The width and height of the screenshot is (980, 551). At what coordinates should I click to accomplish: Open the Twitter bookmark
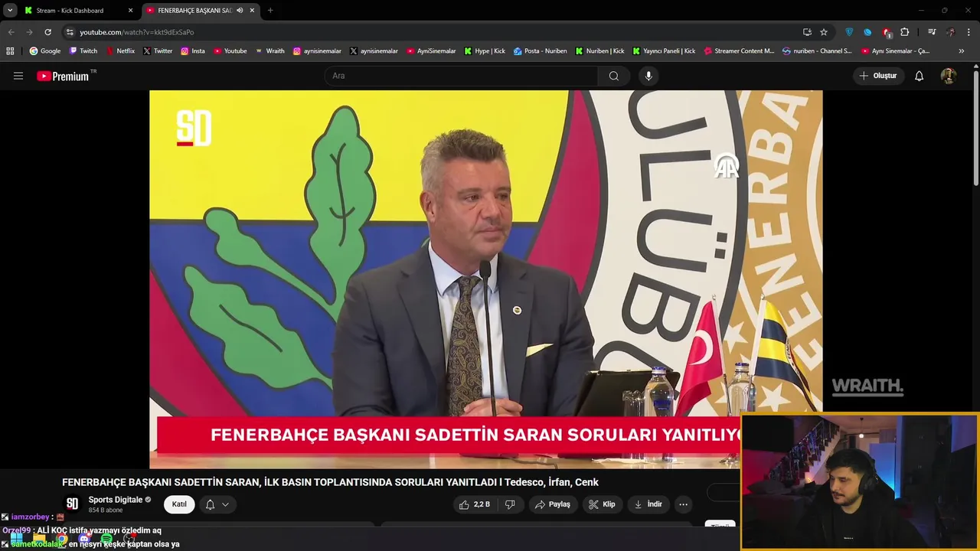(158, 51)
